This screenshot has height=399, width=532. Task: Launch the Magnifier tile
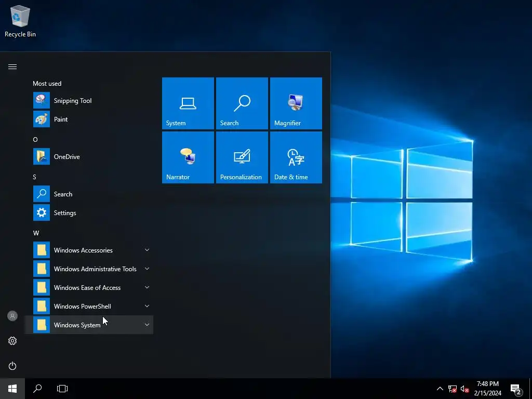pos(296,103)
